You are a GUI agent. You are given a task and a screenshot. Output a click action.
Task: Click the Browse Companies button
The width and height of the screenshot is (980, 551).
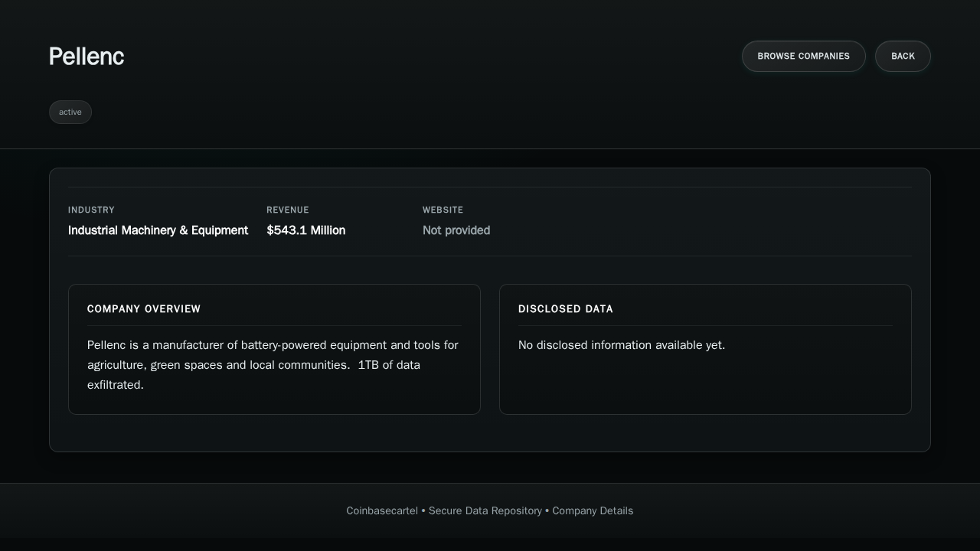803,56
